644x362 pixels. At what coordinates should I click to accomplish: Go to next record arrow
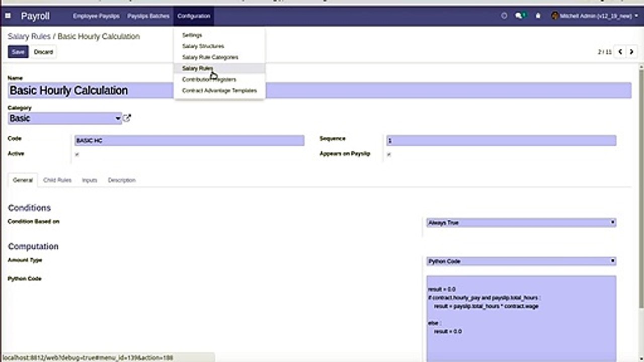tap(632, 52)
